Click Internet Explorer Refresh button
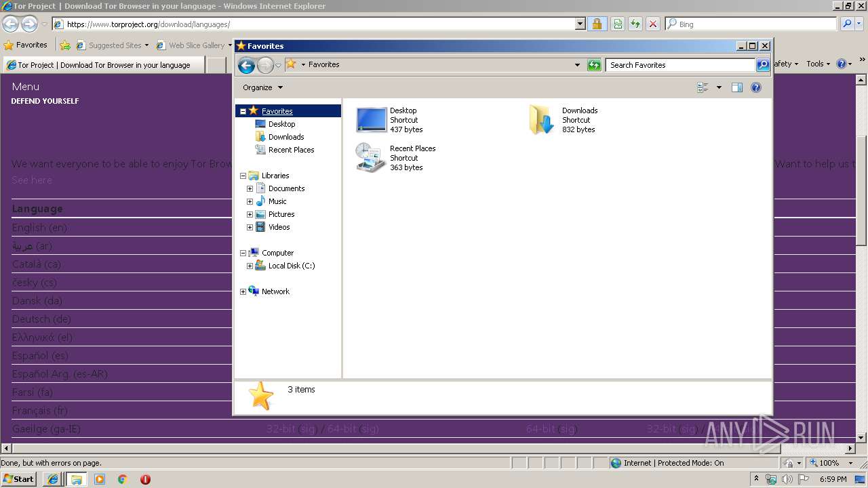The width and height of the screenshot is (868, 488). 635,24
